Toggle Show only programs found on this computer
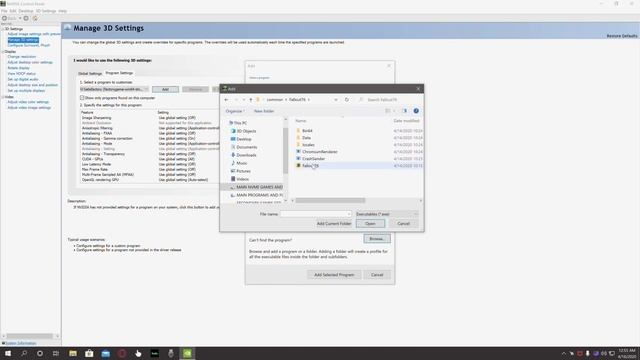 point(82,98)
